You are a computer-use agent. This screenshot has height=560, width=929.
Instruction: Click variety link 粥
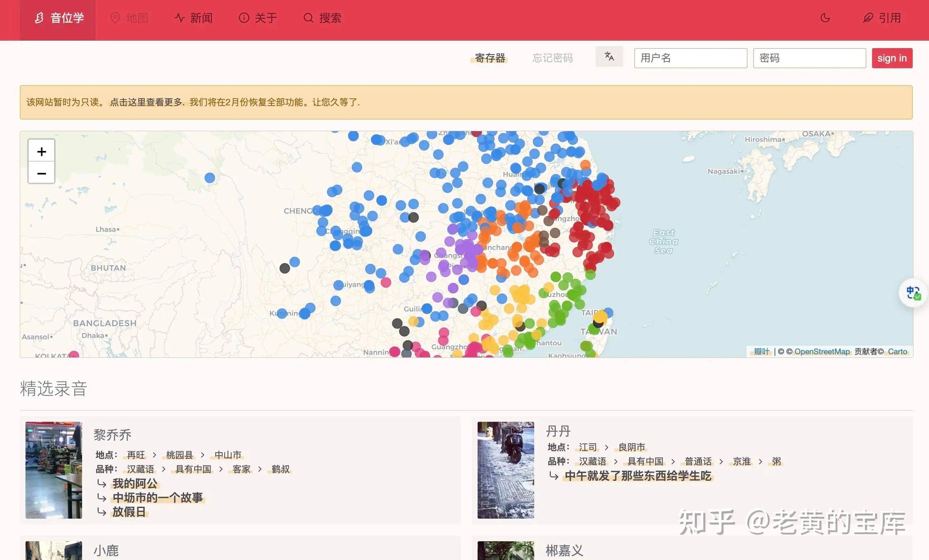(x=776, y=461)
